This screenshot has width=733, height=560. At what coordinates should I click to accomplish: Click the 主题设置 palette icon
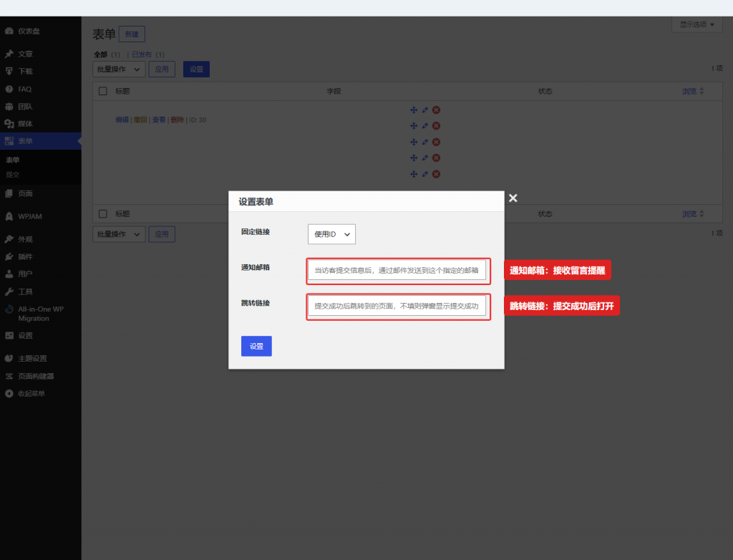coord(9,358)
